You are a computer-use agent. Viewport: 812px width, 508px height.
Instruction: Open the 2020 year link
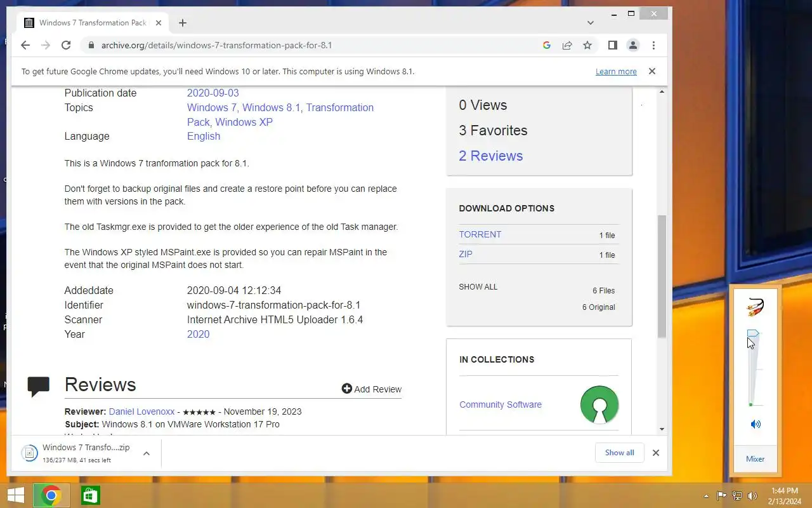(x=198, y=334)
